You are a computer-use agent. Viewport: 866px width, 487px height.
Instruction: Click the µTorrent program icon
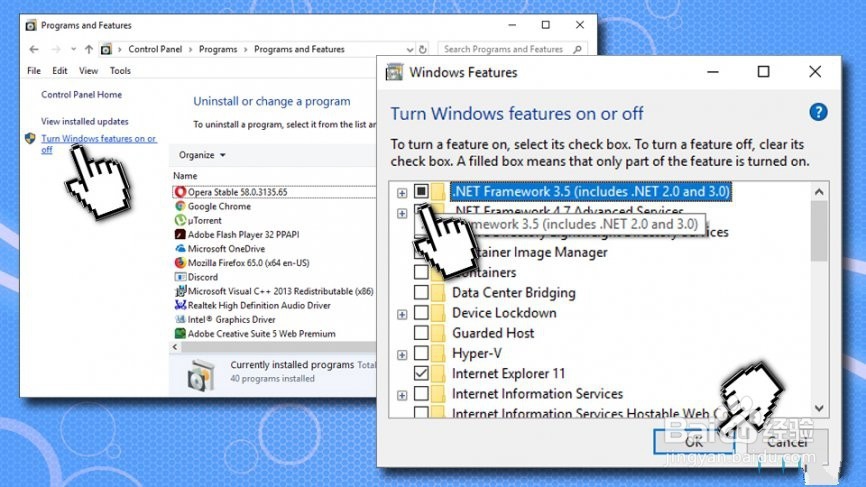(x=179, y=220)
